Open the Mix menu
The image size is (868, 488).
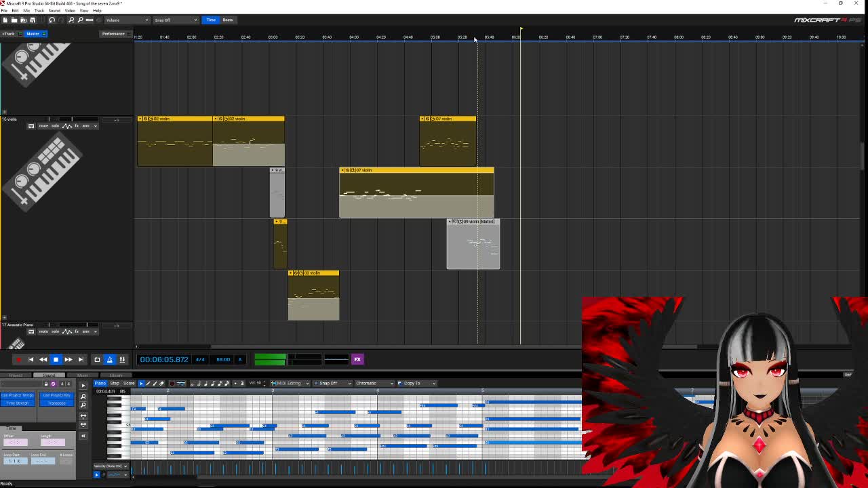[26, 11]
